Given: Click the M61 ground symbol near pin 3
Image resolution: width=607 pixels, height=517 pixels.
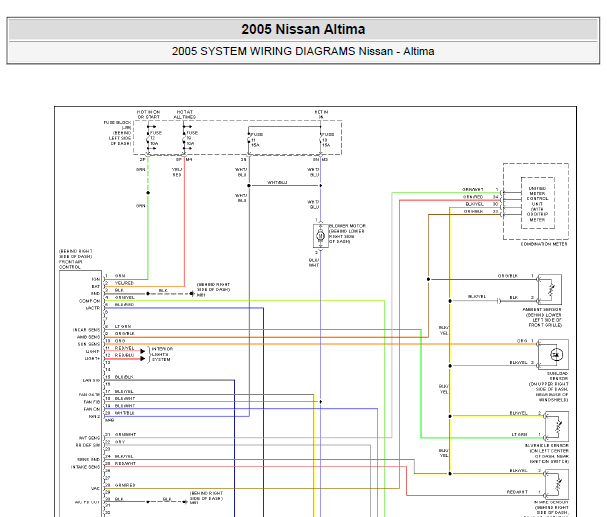Looking at the screenshot, I should pos(192,294).
